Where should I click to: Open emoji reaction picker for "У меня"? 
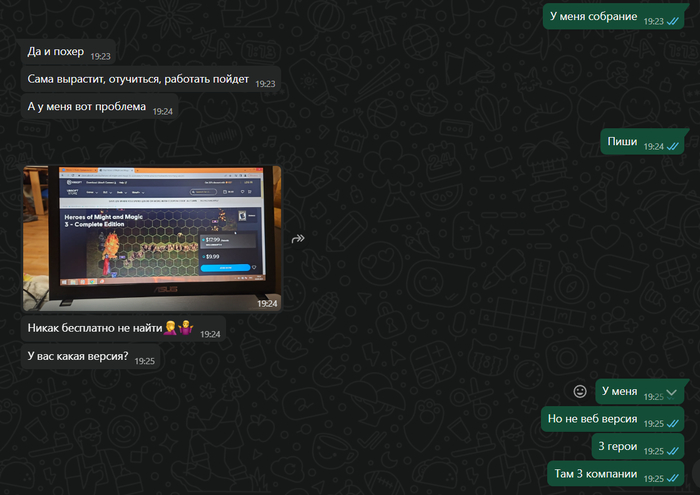(579, 391)
